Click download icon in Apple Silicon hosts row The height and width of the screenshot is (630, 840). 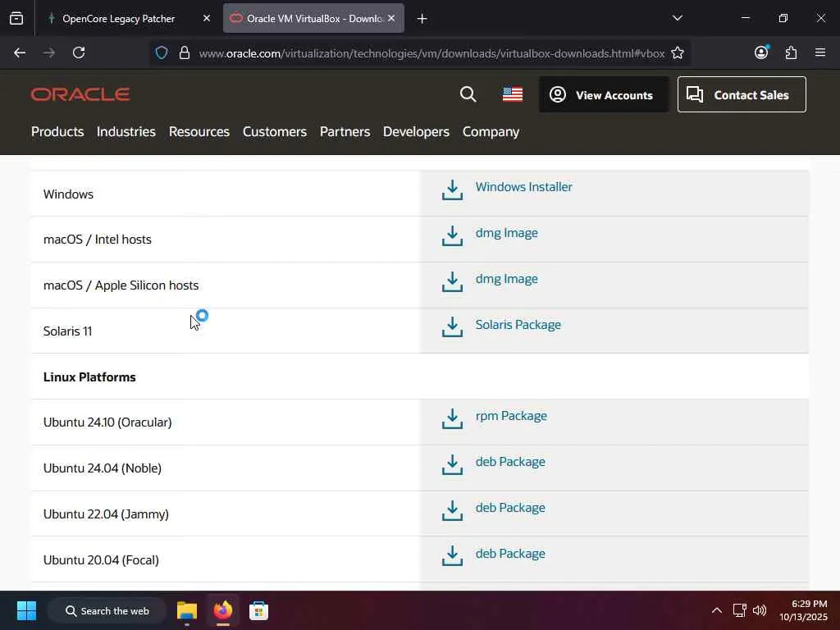(x=452, y=282)
